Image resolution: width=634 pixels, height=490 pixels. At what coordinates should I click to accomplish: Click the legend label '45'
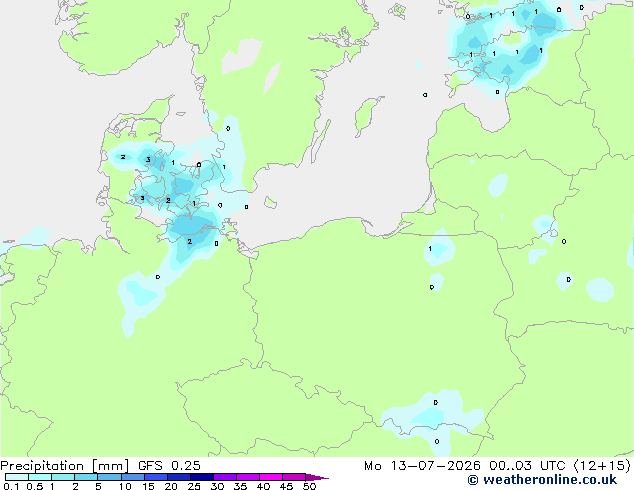(x=286, y=486)
